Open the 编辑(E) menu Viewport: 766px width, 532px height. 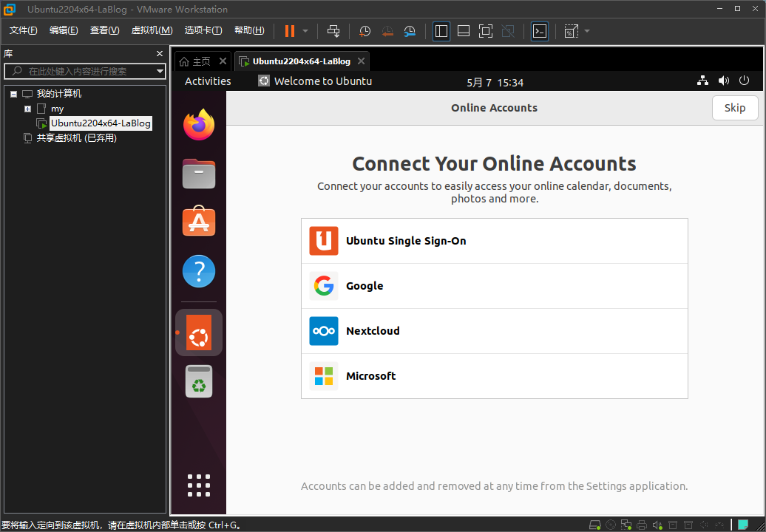pos(64,30)
